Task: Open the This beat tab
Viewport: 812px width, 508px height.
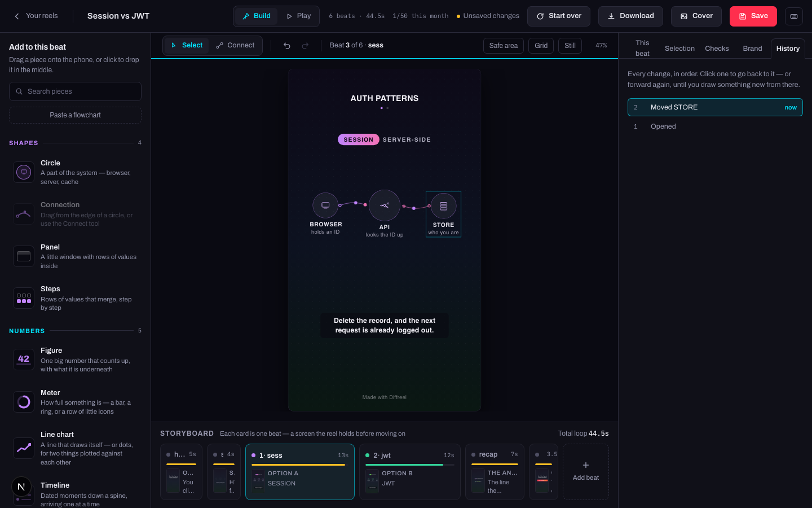Action: pos(642,48)
